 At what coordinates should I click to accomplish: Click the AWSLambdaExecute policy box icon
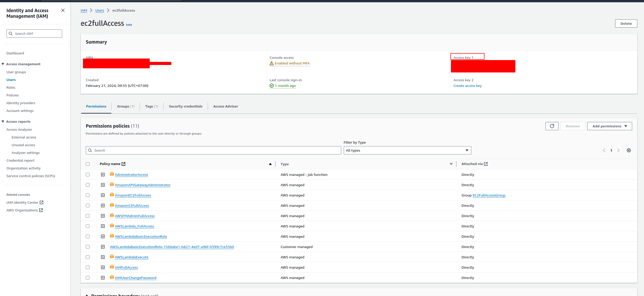[x=112, y=257]
